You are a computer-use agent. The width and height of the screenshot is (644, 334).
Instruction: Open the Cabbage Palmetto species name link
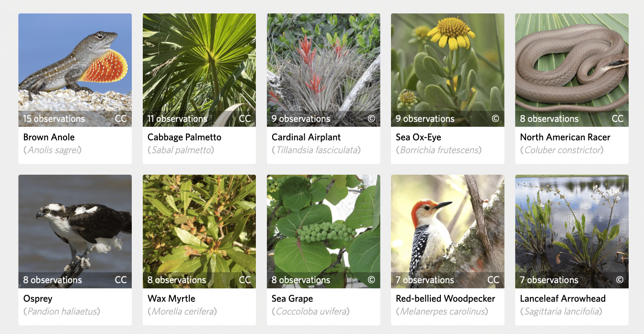[x=184, y=137]
